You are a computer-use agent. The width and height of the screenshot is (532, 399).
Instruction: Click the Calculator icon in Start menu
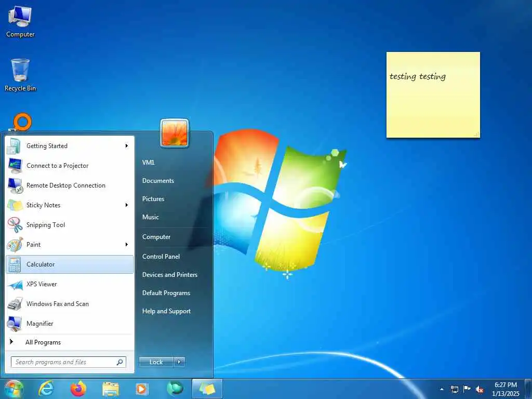point(15,264)
